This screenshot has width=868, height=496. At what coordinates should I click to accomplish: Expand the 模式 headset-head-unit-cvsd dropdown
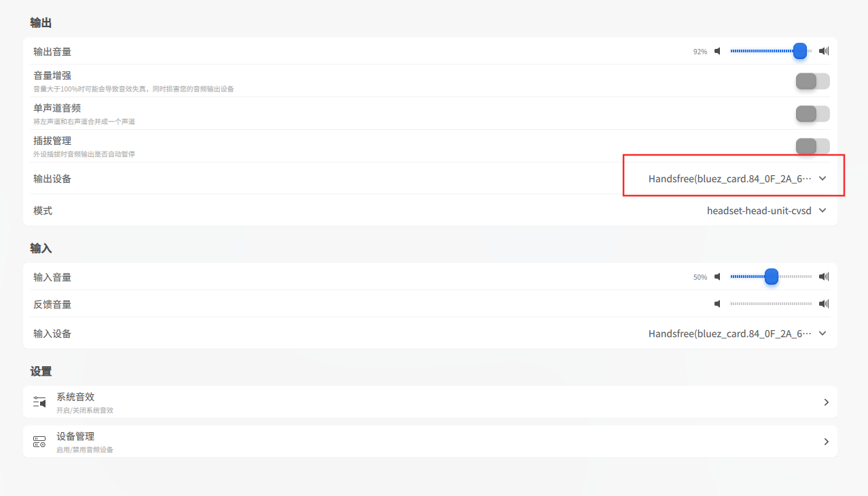pyautogui.click(x=766, y=211)
